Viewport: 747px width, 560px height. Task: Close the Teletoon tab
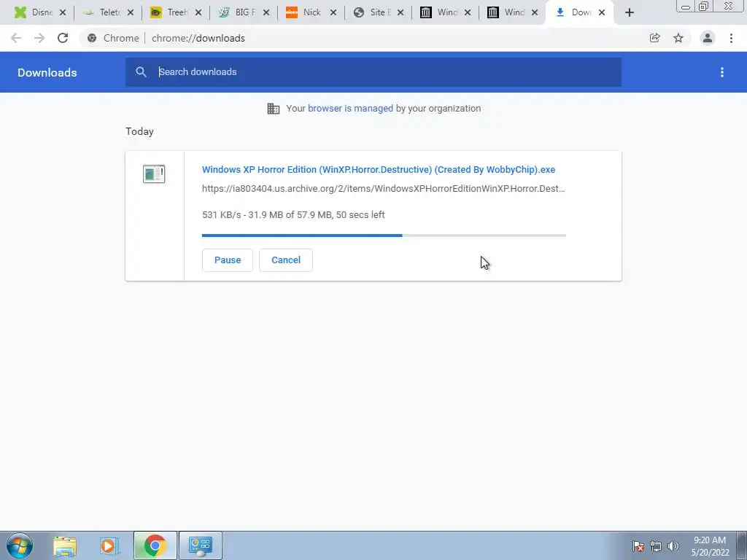[131, 12]
